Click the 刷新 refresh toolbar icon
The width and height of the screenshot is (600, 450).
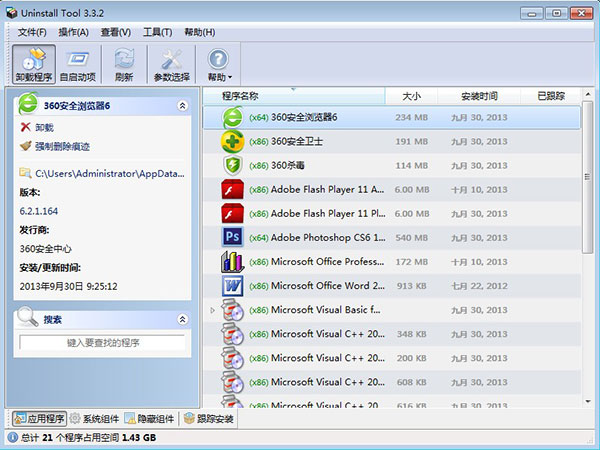pos(124,64)
